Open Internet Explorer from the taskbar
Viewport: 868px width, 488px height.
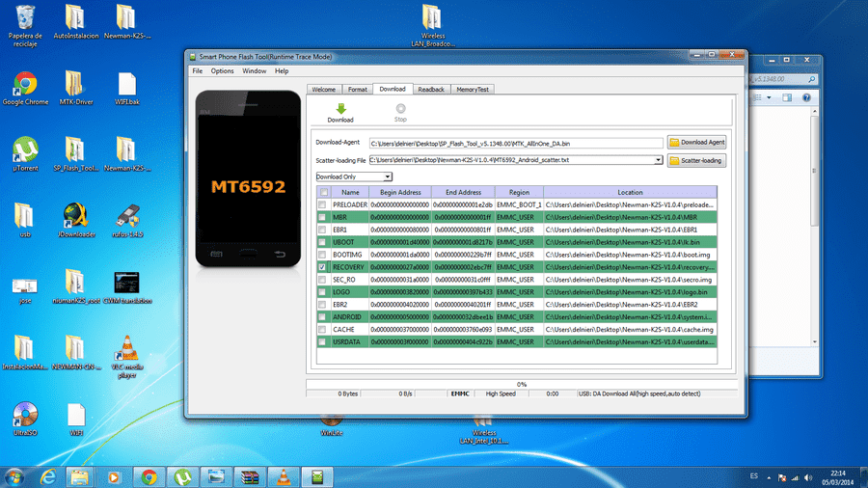(49, 477)
